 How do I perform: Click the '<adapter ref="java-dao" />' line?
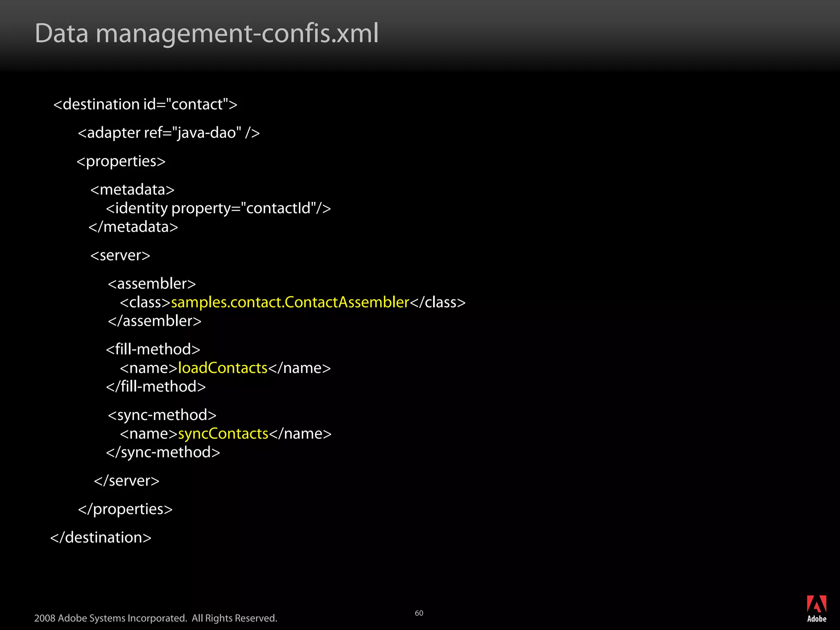[169, 133]
